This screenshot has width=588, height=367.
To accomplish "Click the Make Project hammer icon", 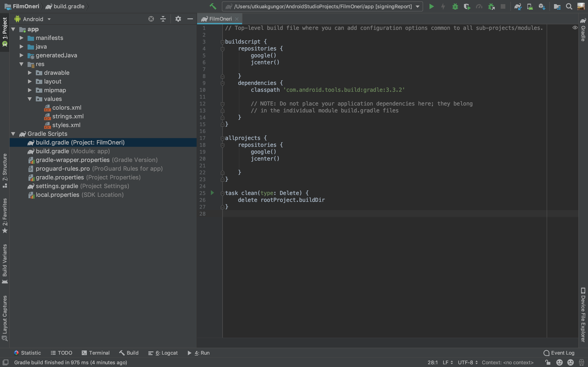I will click(213, 6).
